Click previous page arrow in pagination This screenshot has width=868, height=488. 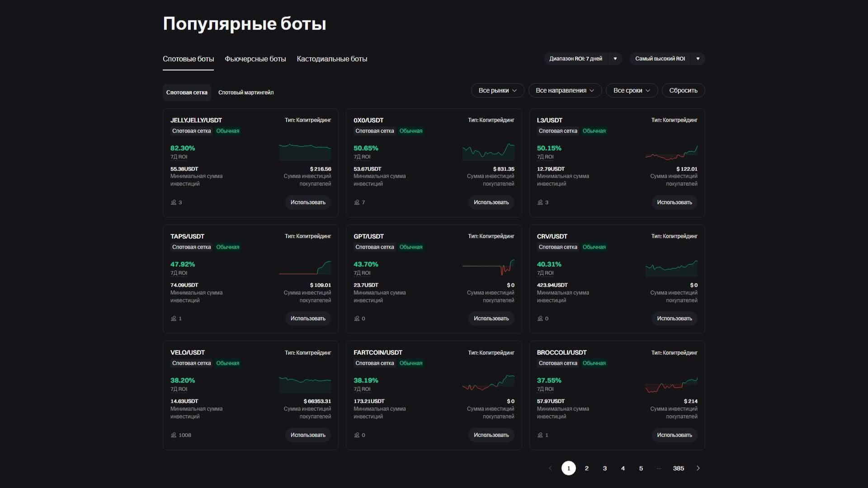tap(550, 468)
